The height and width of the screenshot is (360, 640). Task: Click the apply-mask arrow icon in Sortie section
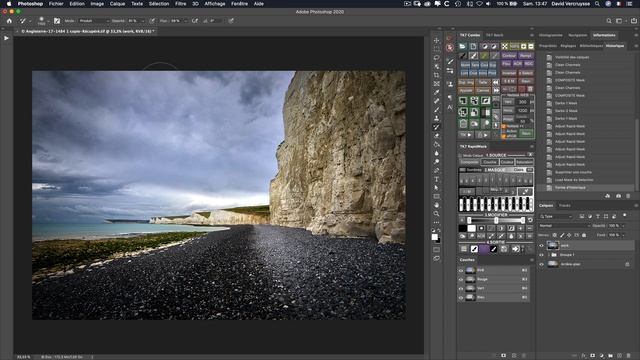click(516, 249)
